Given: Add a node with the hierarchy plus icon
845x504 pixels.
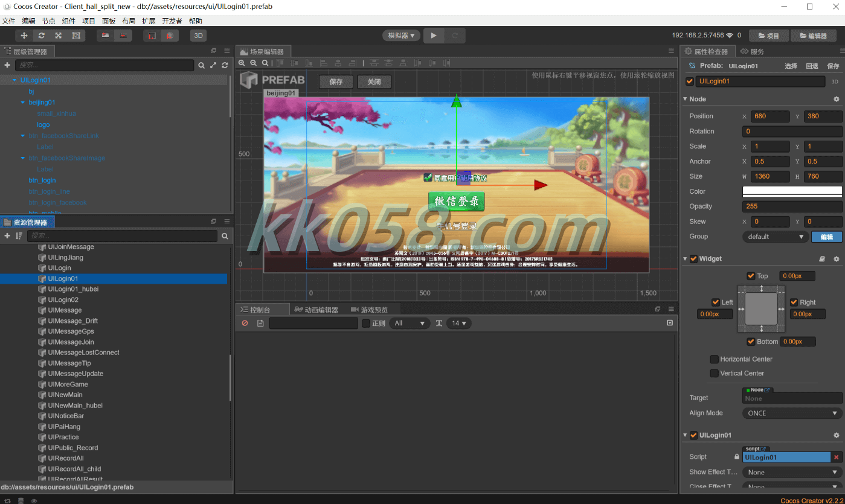Looking at the screenshot, I should tap(7, 65).
